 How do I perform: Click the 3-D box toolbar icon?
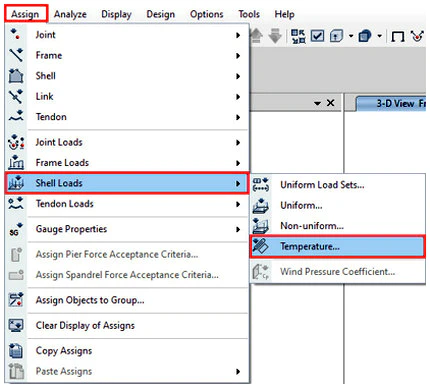(365, 36)
